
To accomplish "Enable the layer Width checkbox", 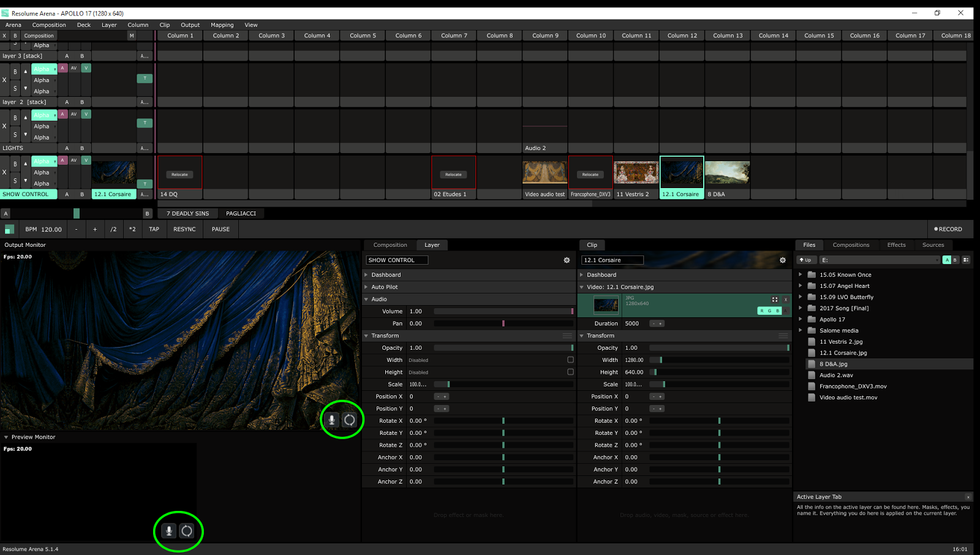I will 570,360.
